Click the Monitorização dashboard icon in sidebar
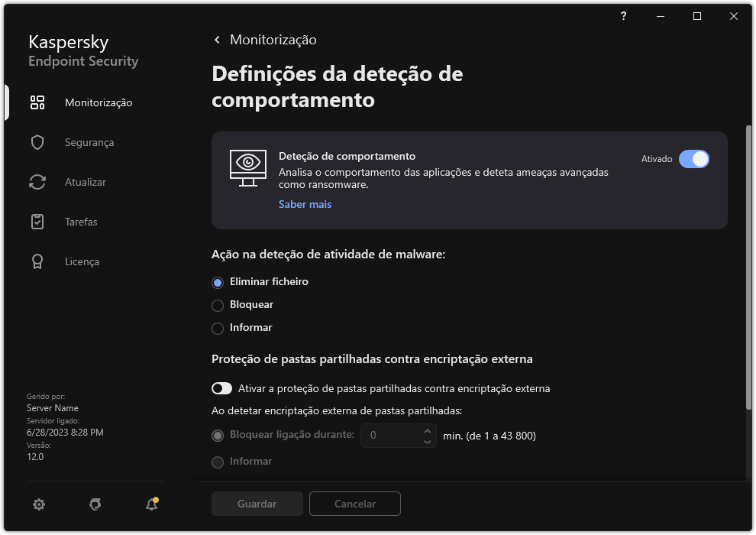The height and width of the screenshot is (535, 756). 37,102
